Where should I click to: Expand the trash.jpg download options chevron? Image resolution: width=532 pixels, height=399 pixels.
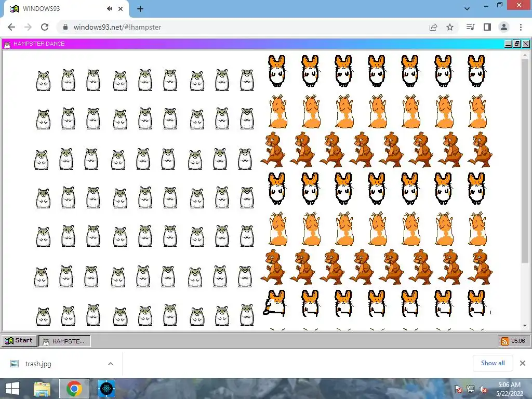111,364
